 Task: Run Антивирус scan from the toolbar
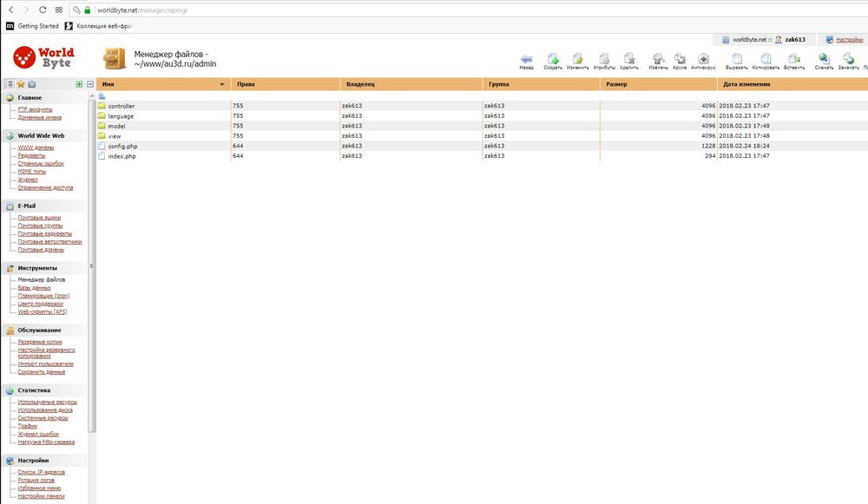point(703,59)
